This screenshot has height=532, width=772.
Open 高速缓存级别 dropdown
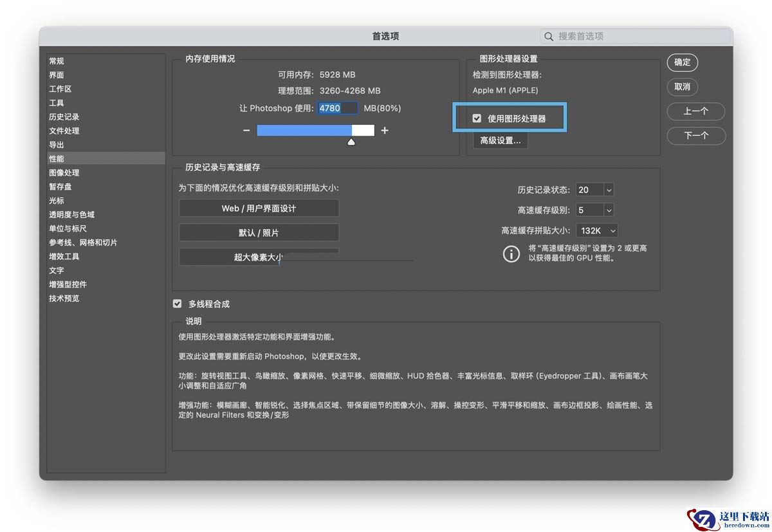[x=609, y=210]
